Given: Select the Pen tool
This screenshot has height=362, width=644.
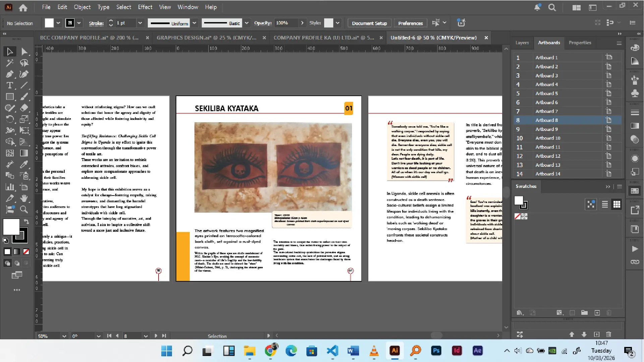Looking at the screenshot, I should click(10, 74).
